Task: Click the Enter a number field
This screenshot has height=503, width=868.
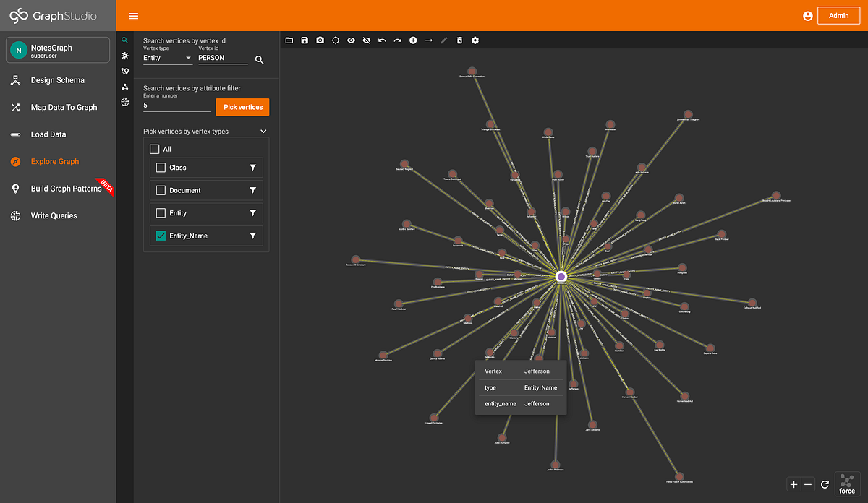Action: click(177, 106)
